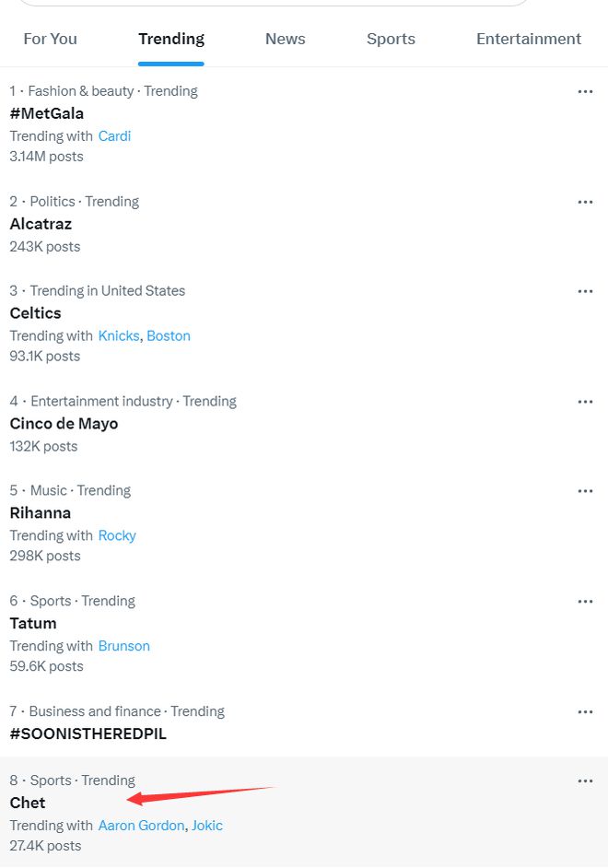Open more options for Chet trend

[585, 781]
